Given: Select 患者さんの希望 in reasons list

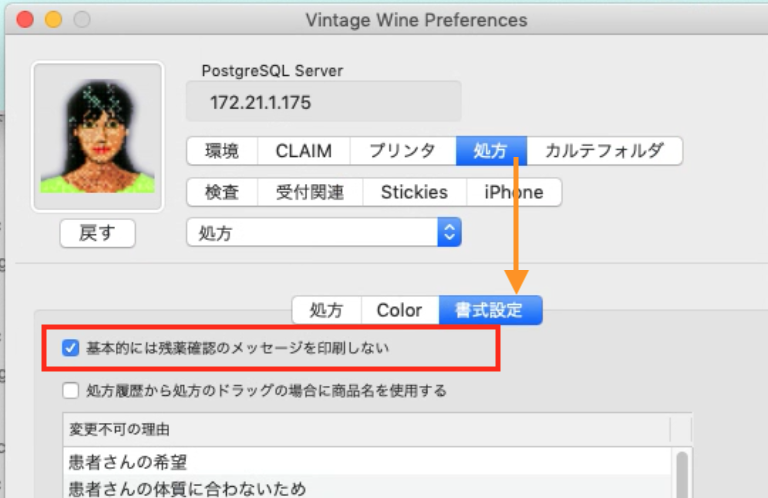Looking at the screenshot, I should 128,462.
